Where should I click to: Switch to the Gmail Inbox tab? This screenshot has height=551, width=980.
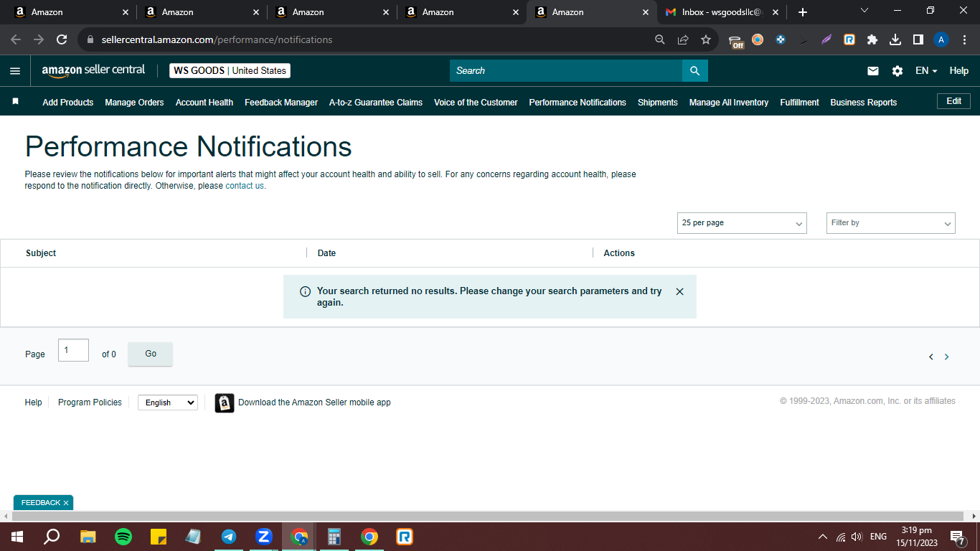point(720,12)
